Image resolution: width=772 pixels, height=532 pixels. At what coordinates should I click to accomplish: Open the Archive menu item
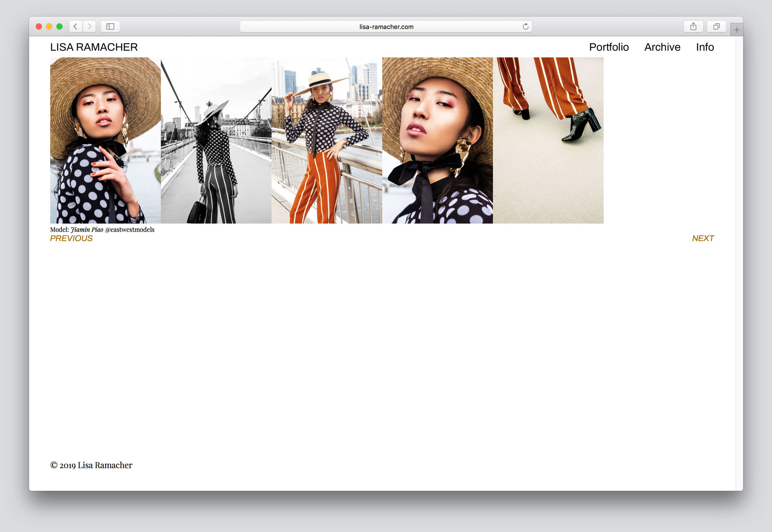point(662,47)
